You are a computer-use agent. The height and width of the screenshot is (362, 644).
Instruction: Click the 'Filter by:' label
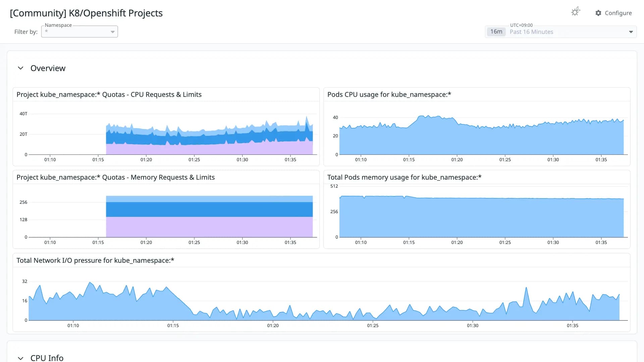click(26, 32)
